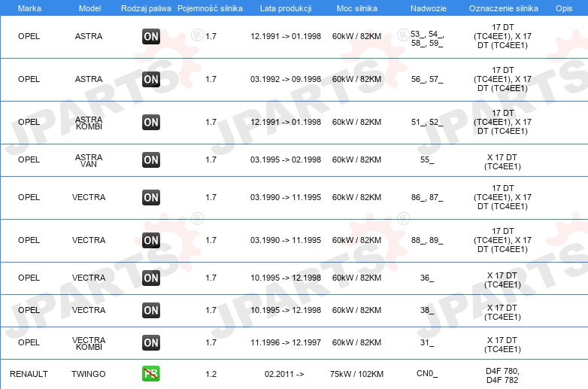Click the body code cell 38_

point(427,310)
